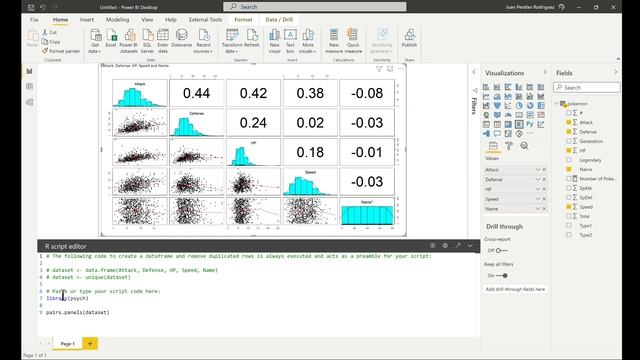
Task: Uncheck the Attack field
Action: pos(569,122)
